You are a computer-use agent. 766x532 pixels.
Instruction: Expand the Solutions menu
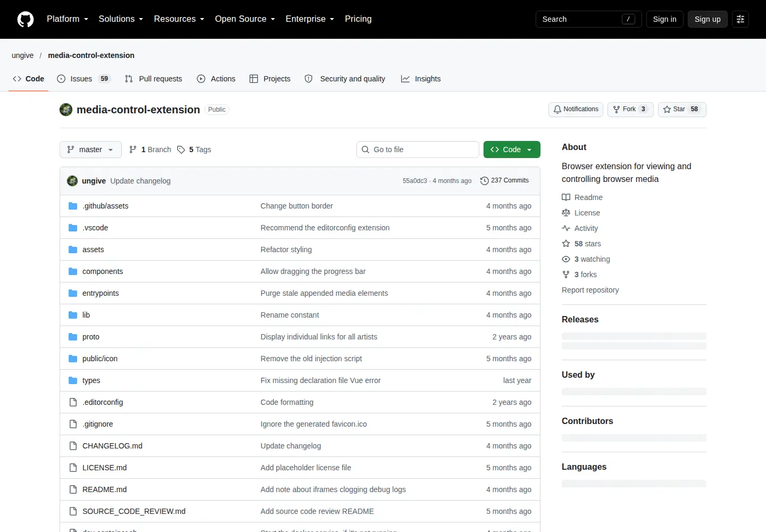coord(121,19)
